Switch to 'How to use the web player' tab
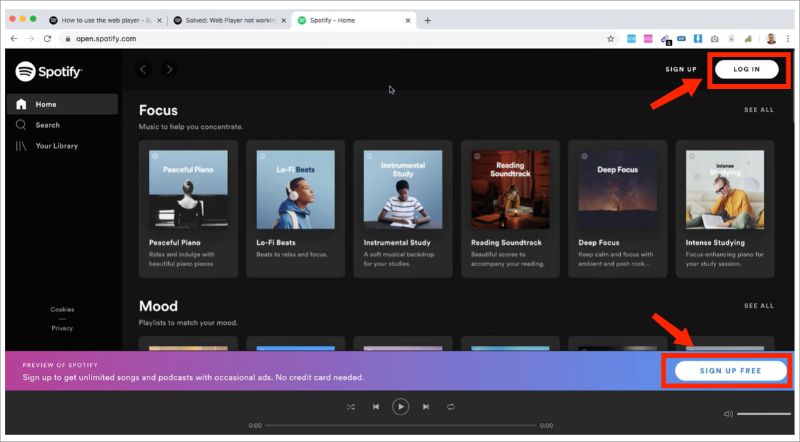The height and width of the screenshot is (442, 800). pyautogui.click(x=106, y=20)
